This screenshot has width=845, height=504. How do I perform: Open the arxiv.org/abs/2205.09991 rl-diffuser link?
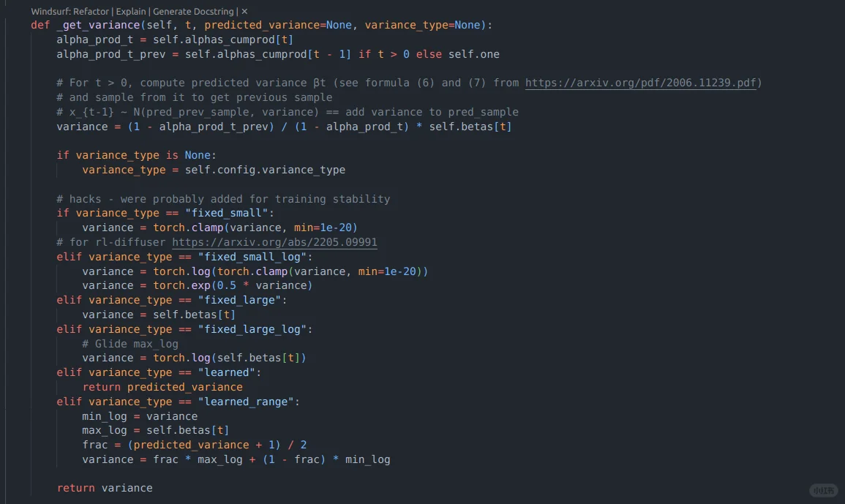(x=274, y=242)
